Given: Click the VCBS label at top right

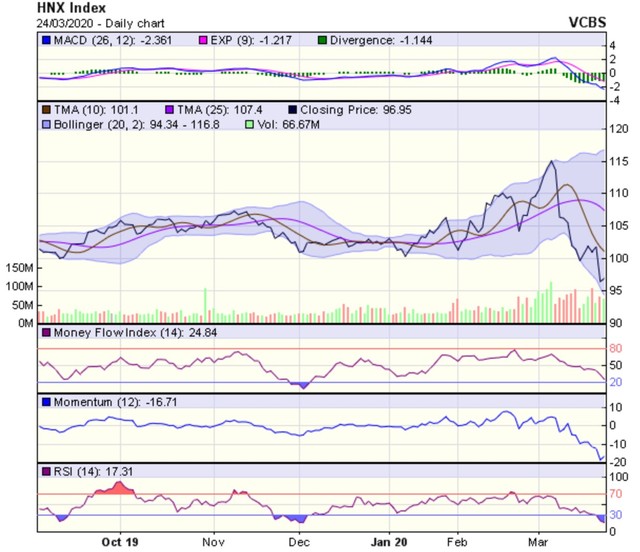Looking at the screenshot, I should [584, 21].
